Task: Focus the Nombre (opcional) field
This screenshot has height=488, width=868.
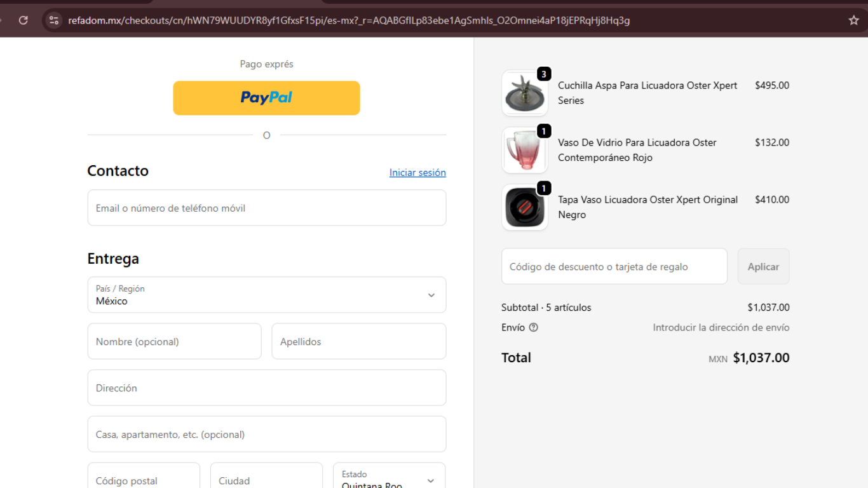Action: point(174,342)
